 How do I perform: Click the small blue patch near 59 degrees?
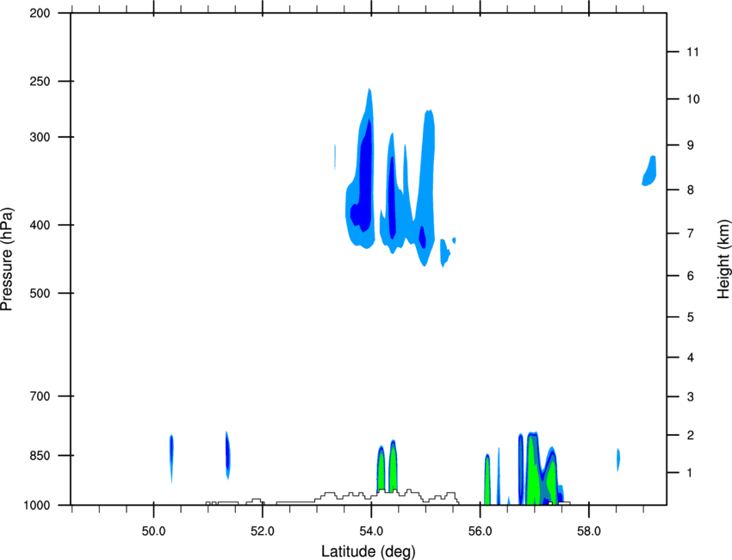(x=650, y=171)
